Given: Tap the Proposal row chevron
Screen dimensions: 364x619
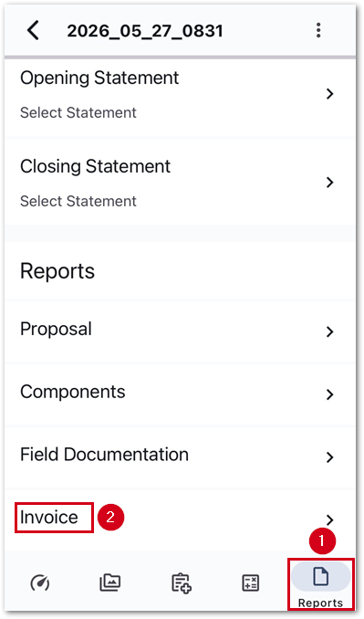Looking at the screenshot, I should 329,332.
